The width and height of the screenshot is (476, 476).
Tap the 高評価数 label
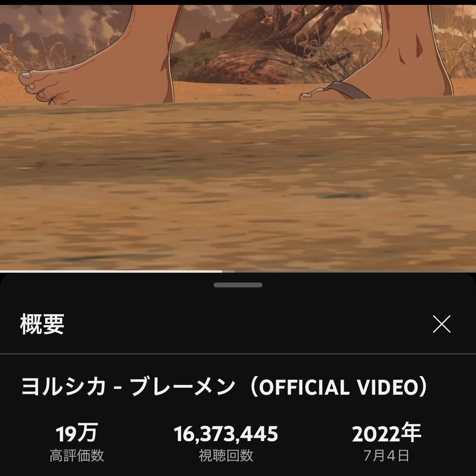[76, 456]
